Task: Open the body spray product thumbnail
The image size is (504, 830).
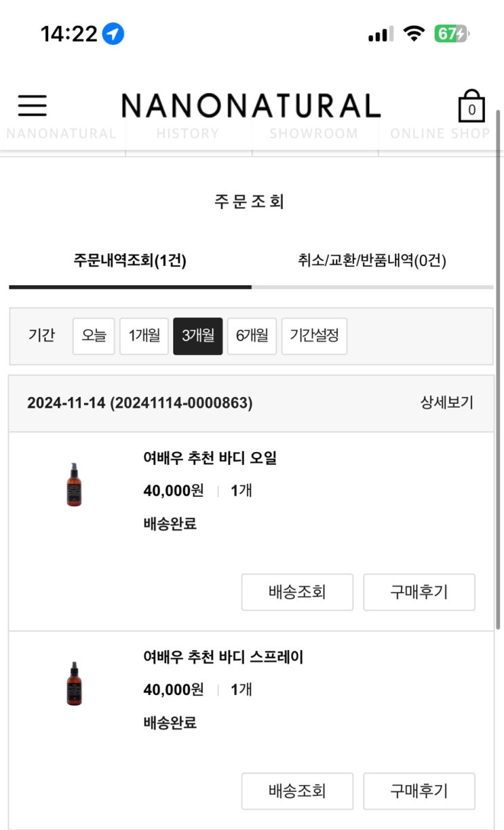Action: [x=75, y=683]
